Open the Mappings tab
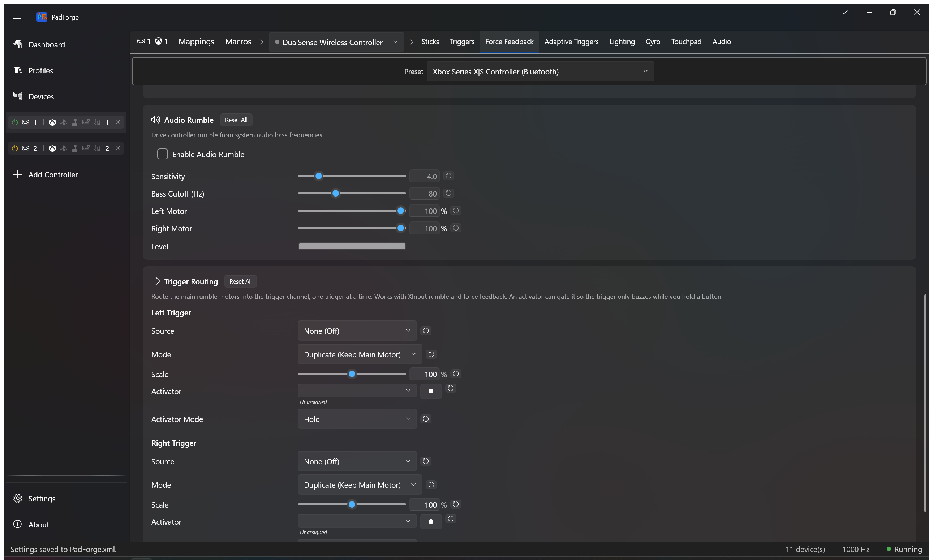 click(196, 42)
